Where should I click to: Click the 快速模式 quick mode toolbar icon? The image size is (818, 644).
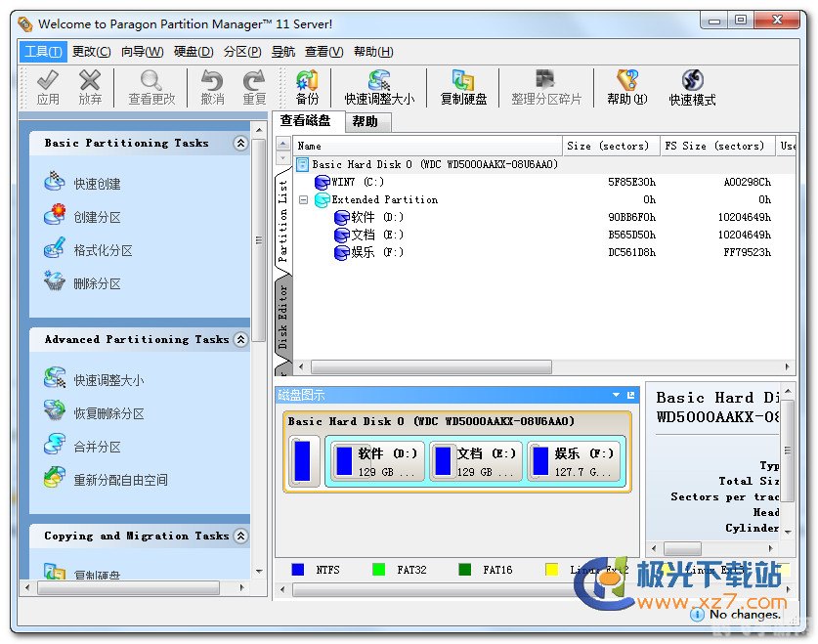pyautogui.click(x=691, y=85)
